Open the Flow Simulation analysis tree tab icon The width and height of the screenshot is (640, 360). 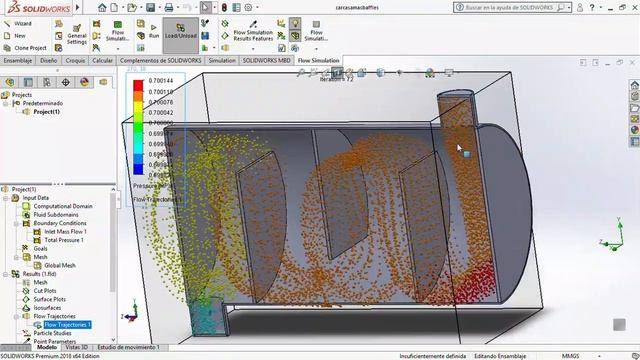click(x=103, y=82)
